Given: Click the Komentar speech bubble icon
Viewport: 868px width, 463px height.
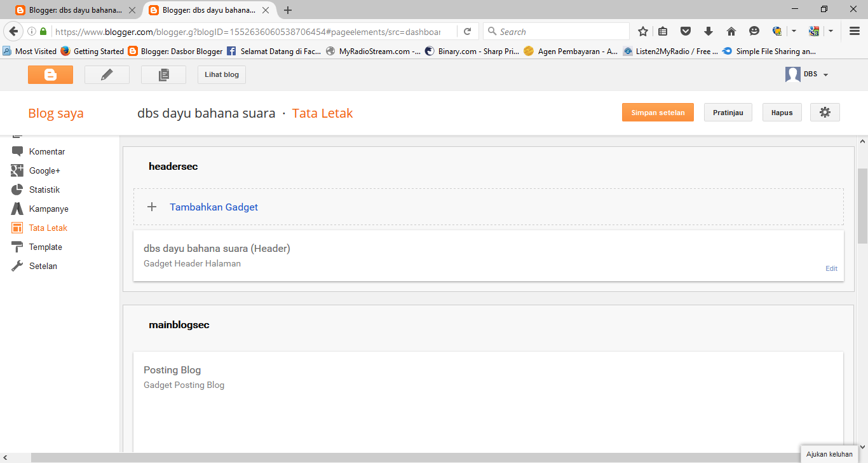Looking at the screenshot, I should (x=17, y=151).
